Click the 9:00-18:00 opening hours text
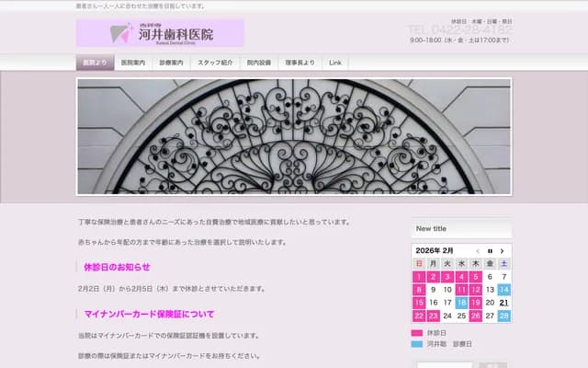588x368 pixels. coord(459,40)
